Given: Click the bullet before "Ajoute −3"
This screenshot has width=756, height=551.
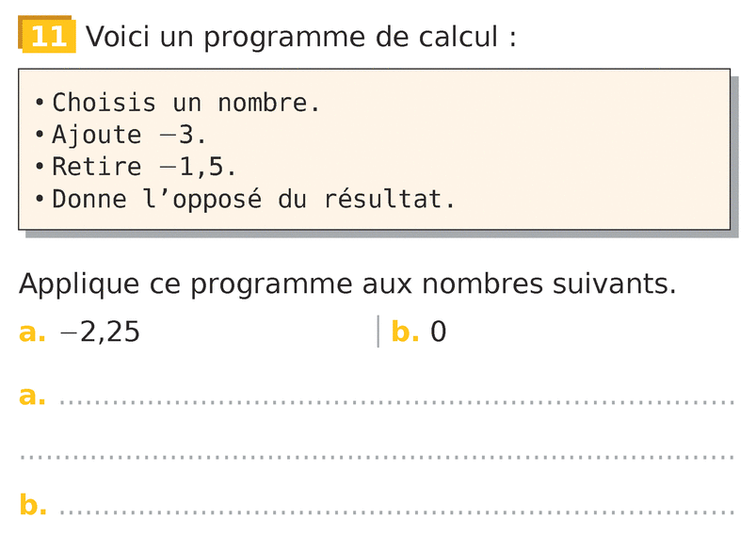Looking at the screenshot, I should click(40, 136).
